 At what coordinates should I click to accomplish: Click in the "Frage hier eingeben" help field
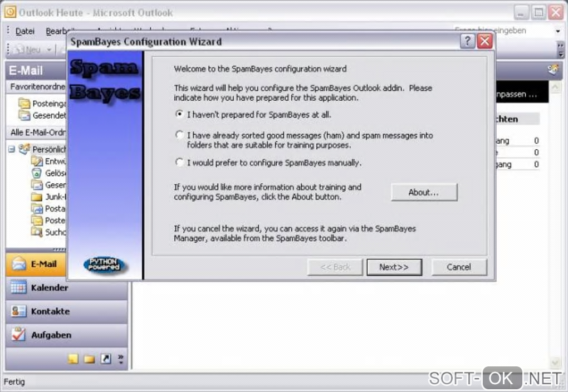(x=502, y=31)
